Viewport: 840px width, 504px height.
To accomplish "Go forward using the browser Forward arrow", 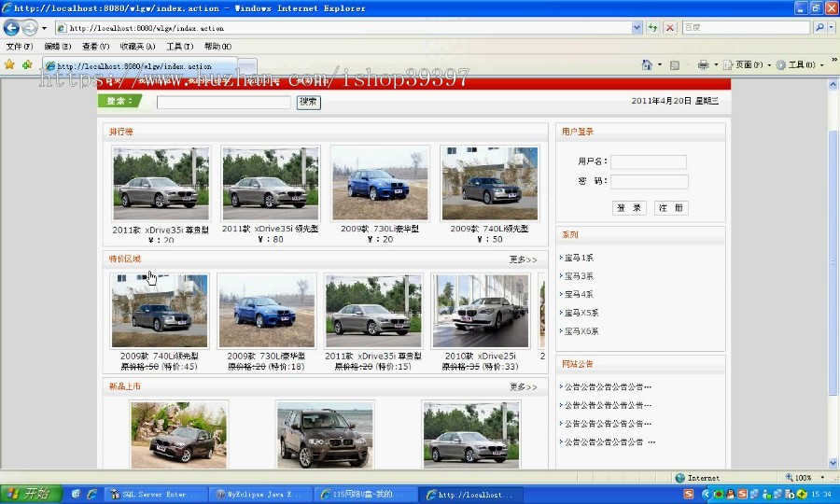I will tap(30, 27).
